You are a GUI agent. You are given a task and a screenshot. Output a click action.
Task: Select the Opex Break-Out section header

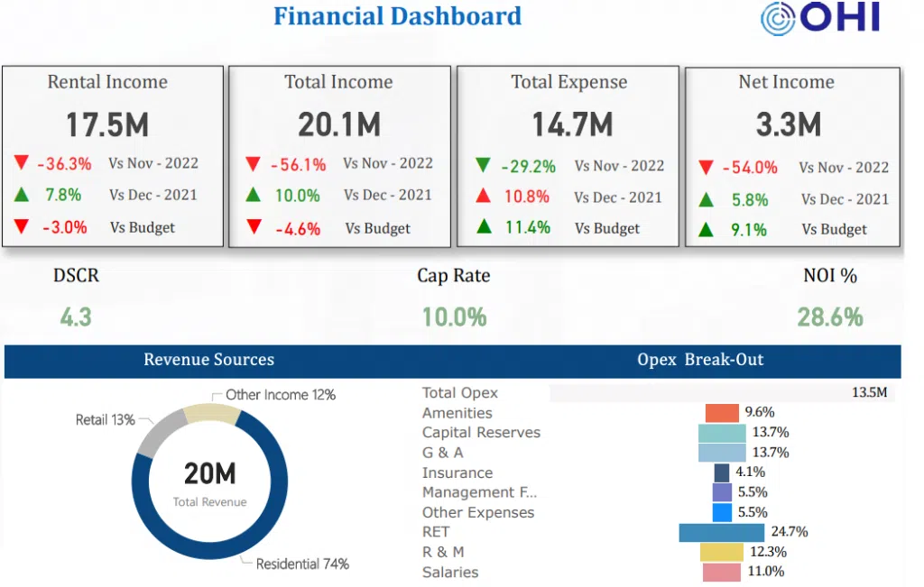coord(699,360)
